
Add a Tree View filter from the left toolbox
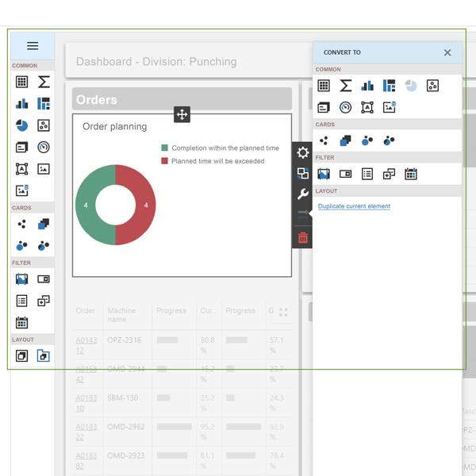pos(44,301)
